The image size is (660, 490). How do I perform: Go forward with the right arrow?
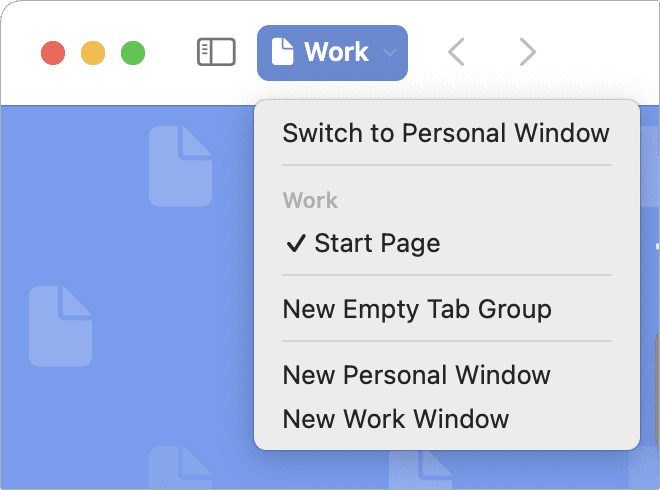[x=528, y=52]
